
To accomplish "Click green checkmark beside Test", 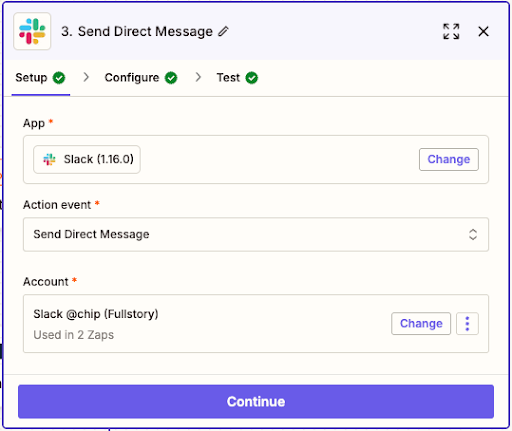I will click(252, 78).
